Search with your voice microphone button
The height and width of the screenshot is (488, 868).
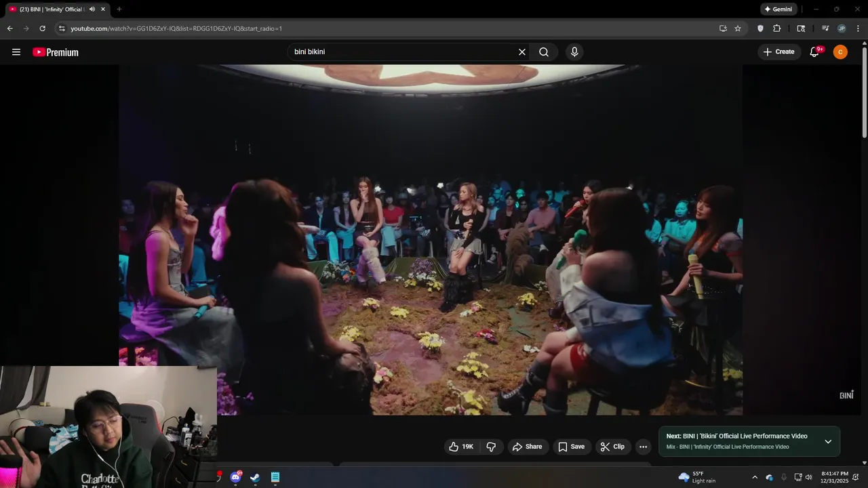(574, 52)
